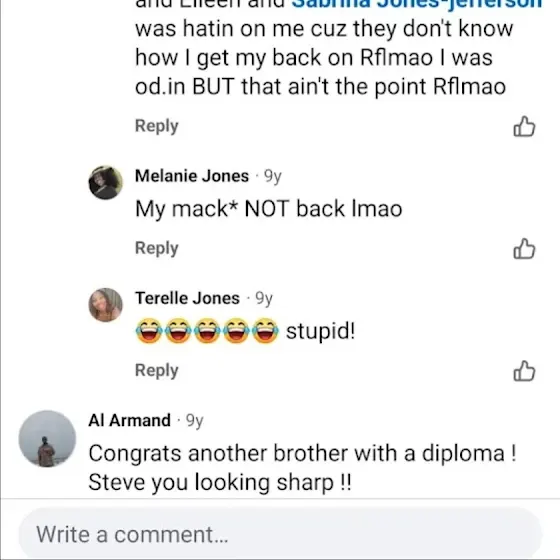
Task: Open tagged Sabrina Jones-jefferson profile link
Action: pyautogui.click(x=417, y=4)
